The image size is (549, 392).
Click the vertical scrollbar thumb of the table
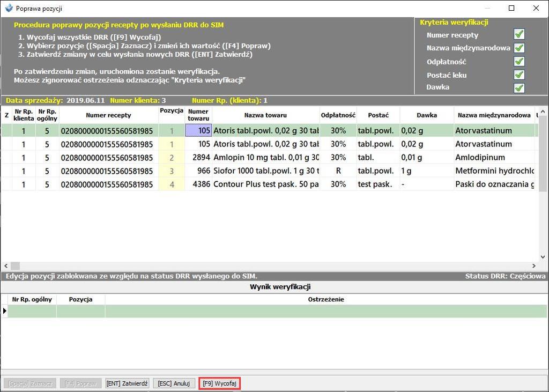pos(543,154)
